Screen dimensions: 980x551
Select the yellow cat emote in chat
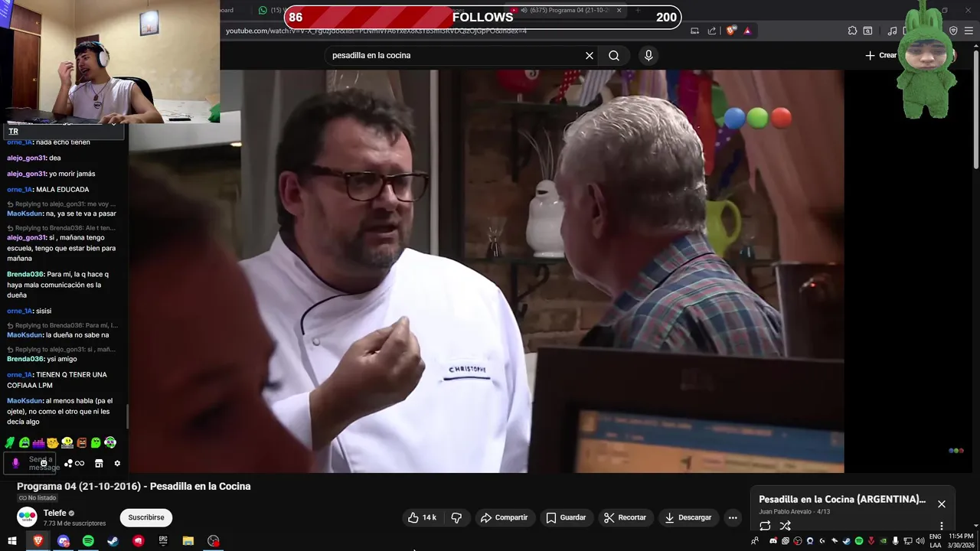click(53, 442)
